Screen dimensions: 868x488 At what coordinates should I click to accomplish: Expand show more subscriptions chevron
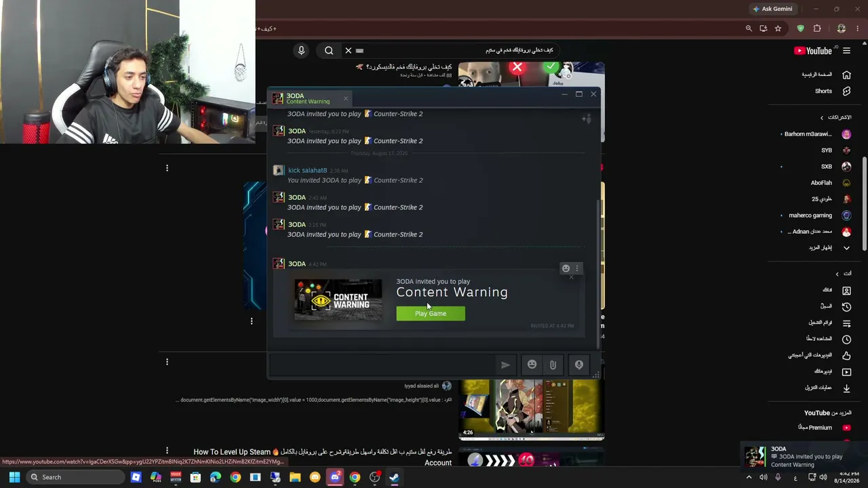(x=846, y=248)
